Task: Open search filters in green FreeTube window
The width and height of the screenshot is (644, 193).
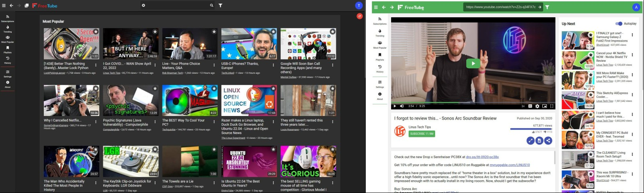Action: [547, 7]
